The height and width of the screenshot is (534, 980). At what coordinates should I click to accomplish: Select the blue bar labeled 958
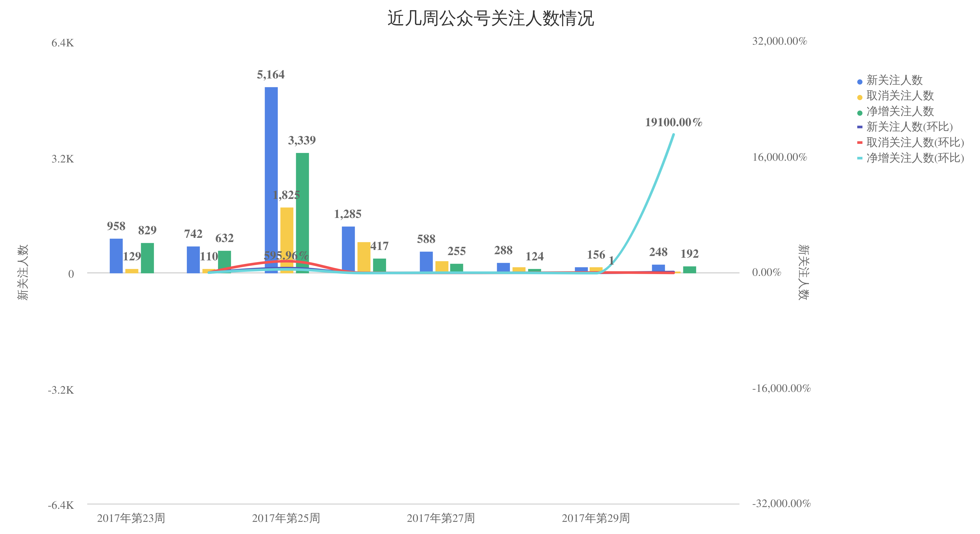(x=116, y=256)
